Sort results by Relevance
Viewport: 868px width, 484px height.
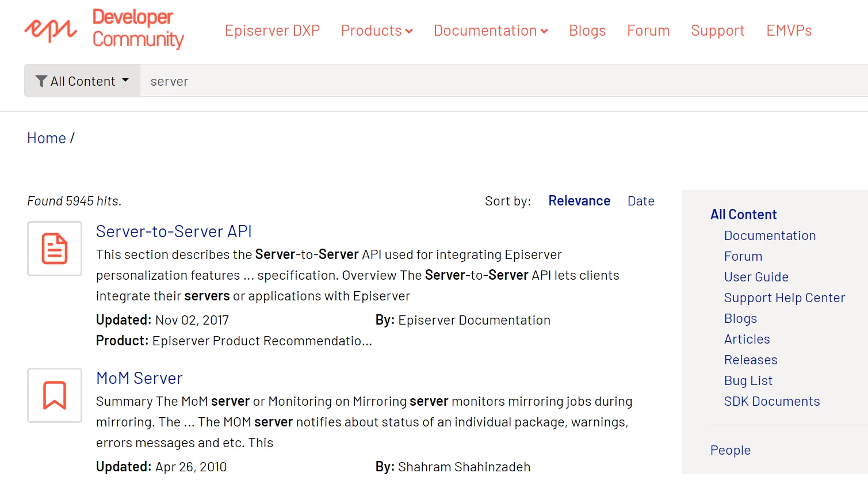click(x=579, y=201)
